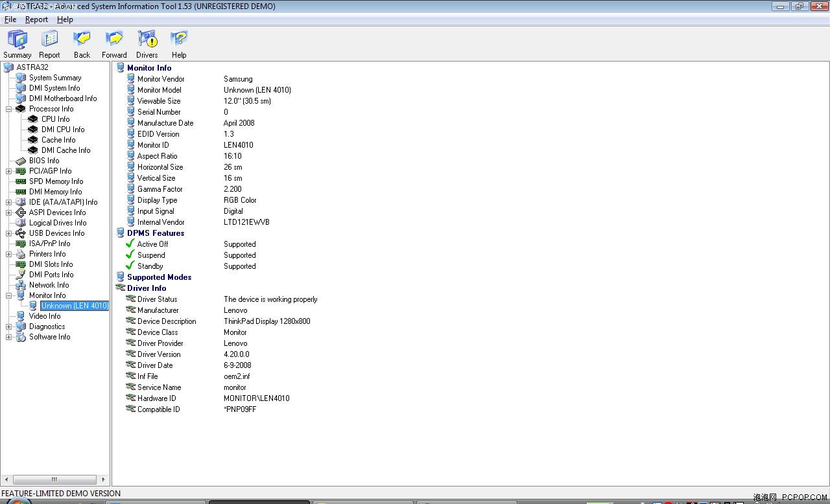Click the green checkmark beside Active Off
Image resolution: width=830 pixels, height=504 pixels.
coord(130,244)
